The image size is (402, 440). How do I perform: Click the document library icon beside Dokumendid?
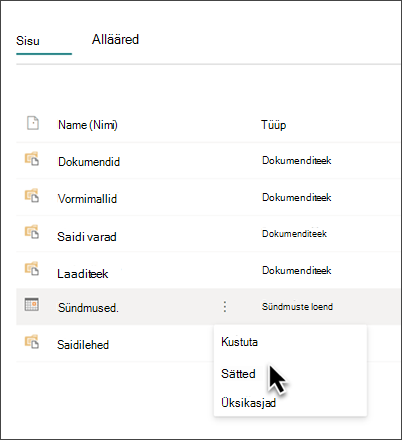(32, 159)
